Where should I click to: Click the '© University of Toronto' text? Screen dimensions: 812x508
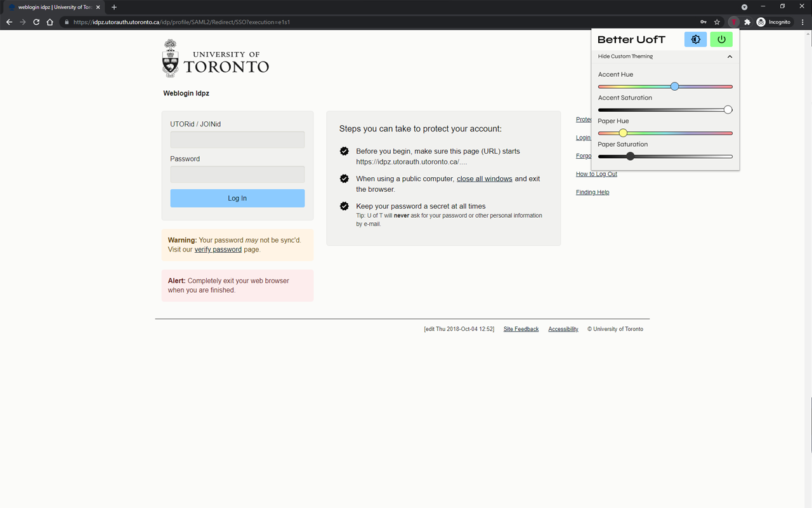pyautogui.click(x=615, y=329)
